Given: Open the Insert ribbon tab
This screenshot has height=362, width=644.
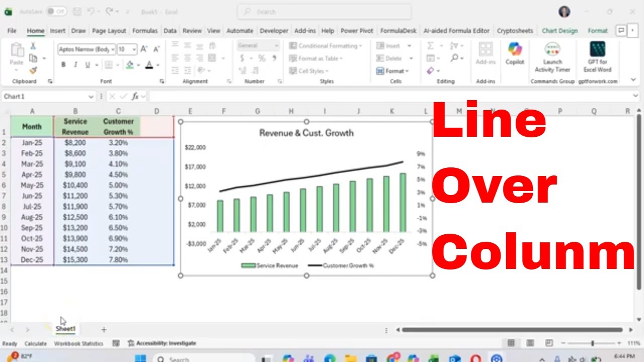Looking at the screenshot, I should pyautogui.click(x=58, y=31).
